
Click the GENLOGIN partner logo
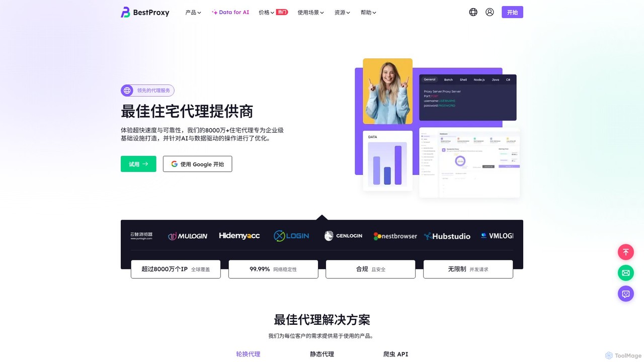click(x=343, y=236)
